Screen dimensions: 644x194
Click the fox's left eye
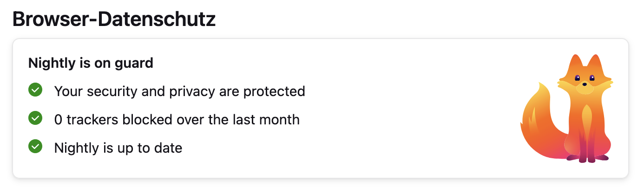pos(578,78)
